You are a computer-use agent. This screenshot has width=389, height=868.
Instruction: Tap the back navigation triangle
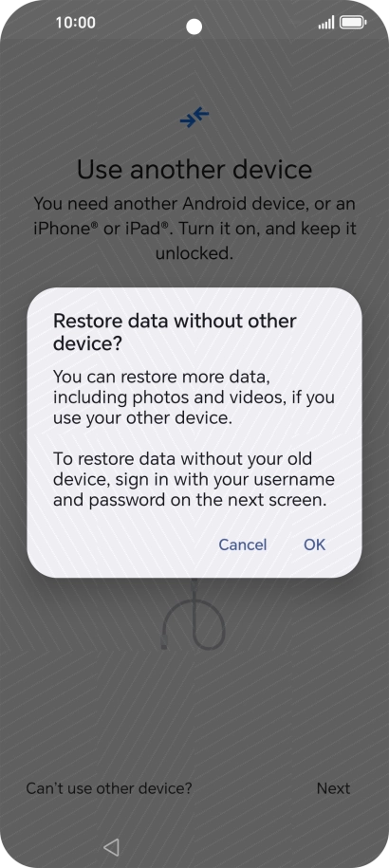[x=111, y=846]
